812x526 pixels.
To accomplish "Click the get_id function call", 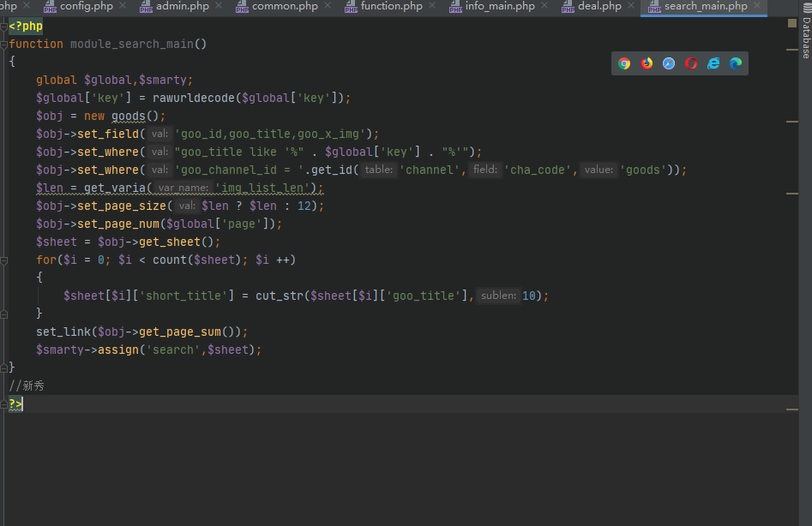I will point(332,170).
